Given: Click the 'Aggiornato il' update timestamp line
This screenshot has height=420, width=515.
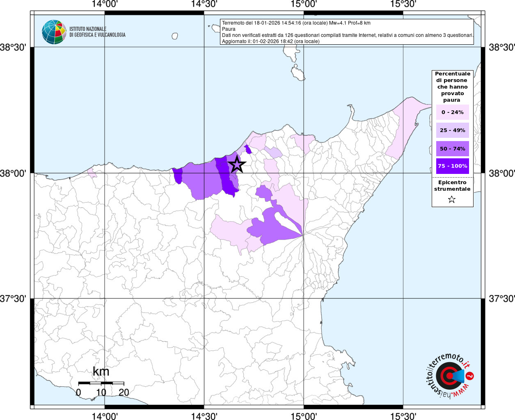Looking at the screenshot, I should [x=270, y=41].
